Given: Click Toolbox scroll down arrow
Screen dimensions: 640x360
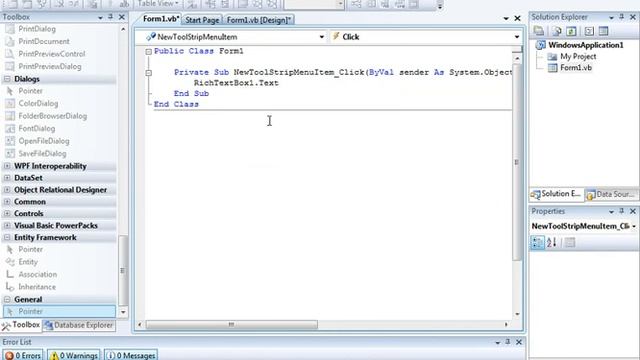Looking at the screenshot, I should (x=123, y=312).
